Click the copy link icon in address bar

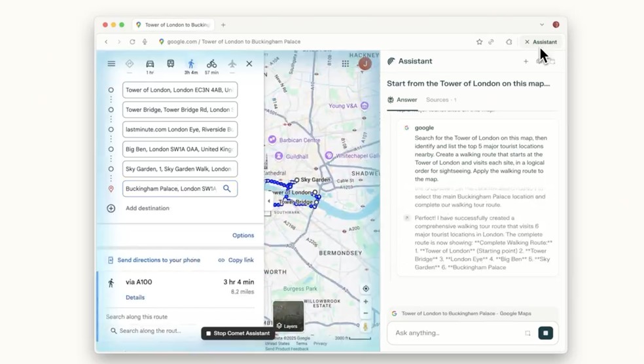[x=492, y=42]
